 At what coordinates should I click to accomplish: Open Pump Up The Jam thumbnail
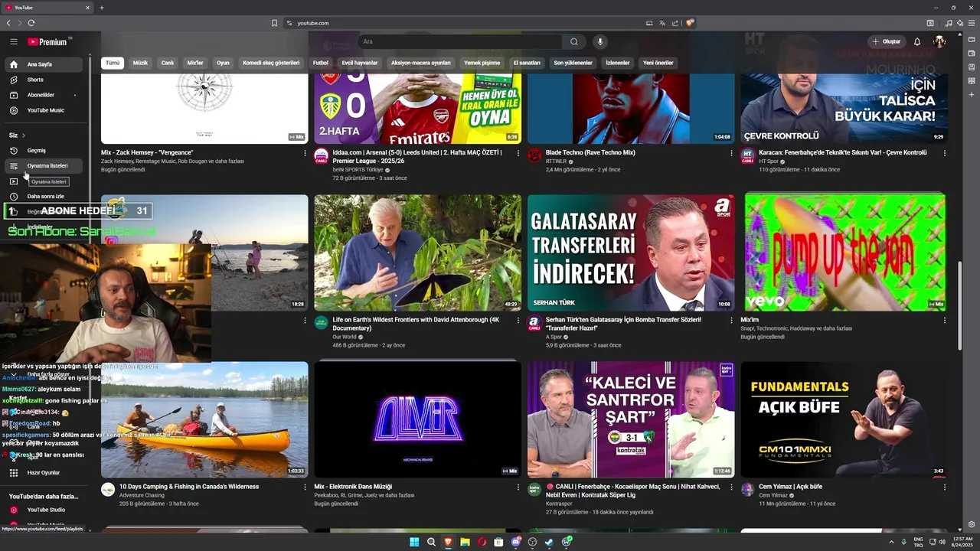(x=844, y=253)
